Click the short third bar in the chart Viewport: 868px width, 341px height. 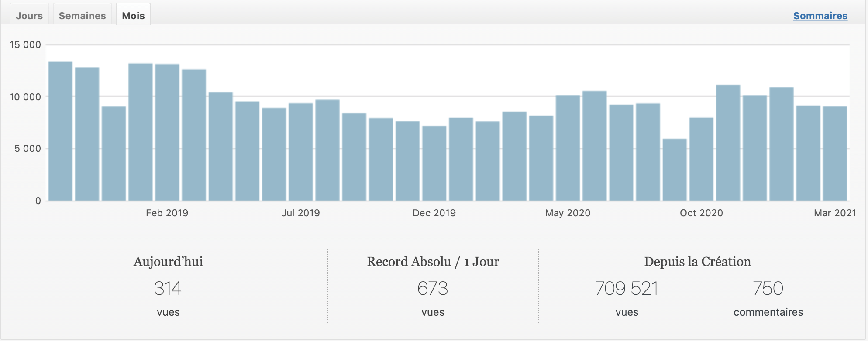(x=114, y=153)
